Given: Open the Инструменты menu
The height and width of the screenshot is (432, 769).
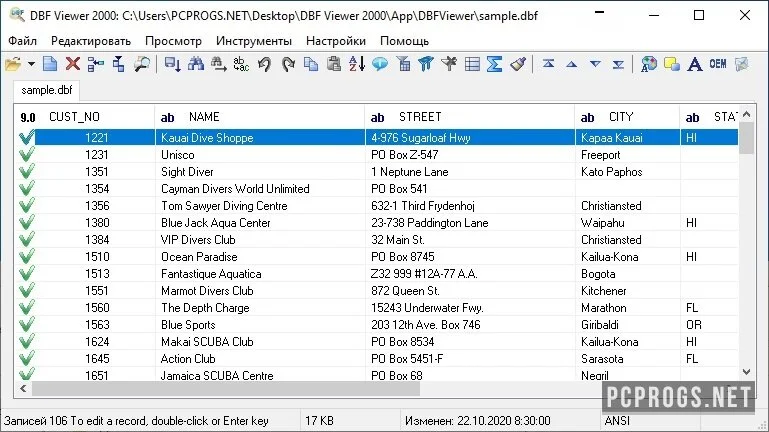Looking at the screenshot, I should [x=254, y=41].
